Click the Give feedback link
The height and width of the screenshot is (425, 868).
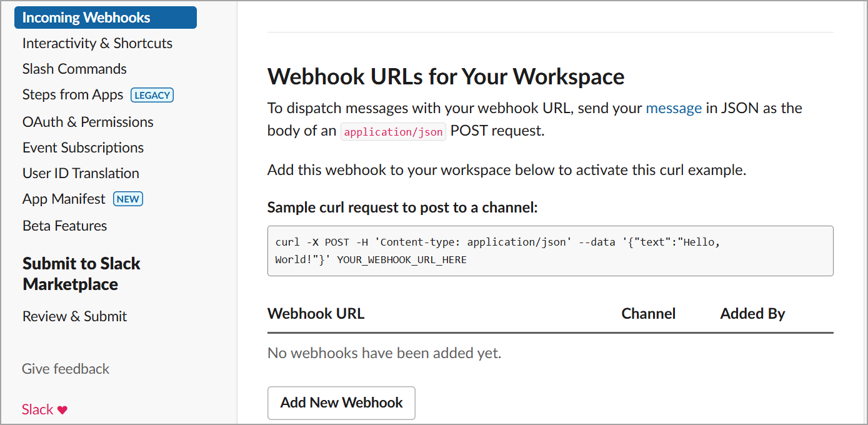point(66,369)
